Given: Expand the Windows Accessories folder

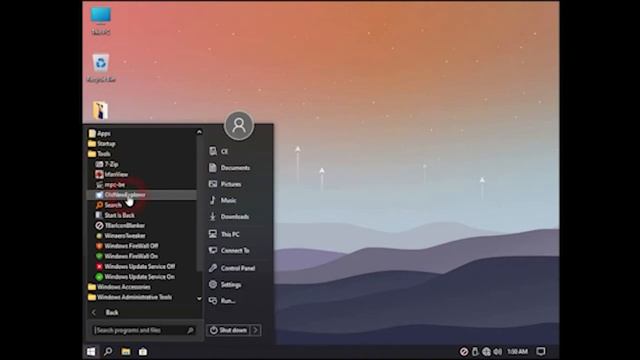Looking at the screenshot, I should point(119,287).
